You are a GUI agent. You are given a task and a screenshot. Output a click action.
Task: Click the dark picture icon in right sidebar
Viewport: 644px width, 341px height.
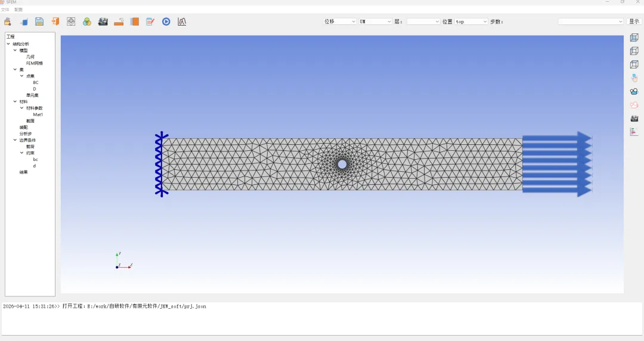coord(634,118)
